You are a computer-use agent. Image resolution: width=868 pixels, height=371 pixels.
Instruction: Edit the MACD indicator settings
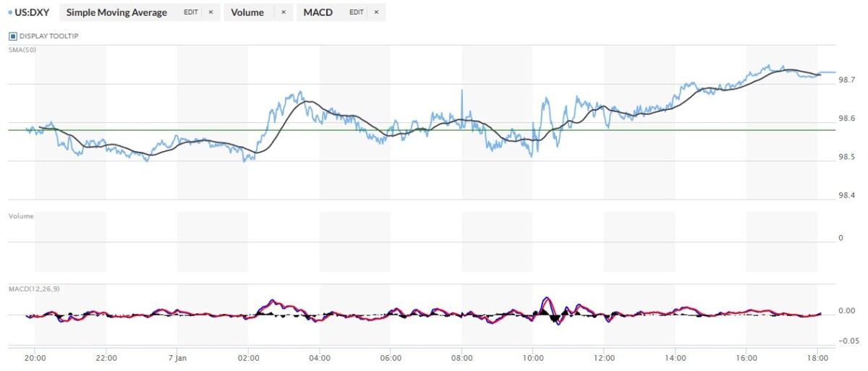coord(357,12)
